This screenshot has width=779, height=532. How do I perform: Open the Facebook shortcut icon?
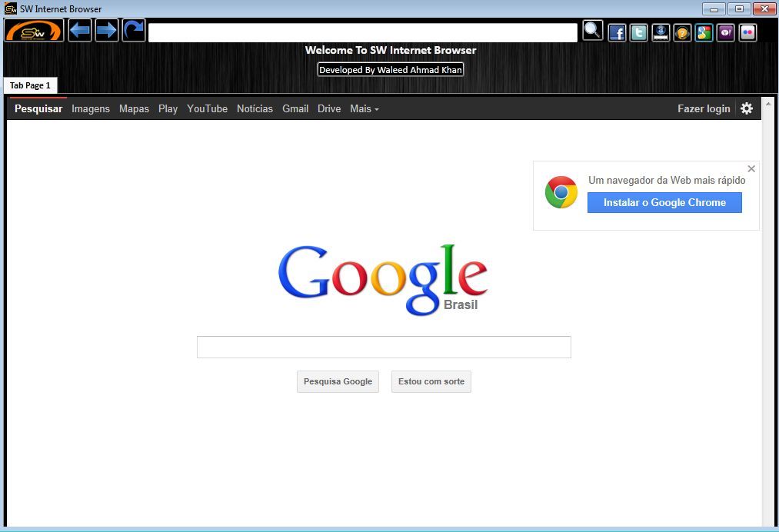tap(617, 33)
